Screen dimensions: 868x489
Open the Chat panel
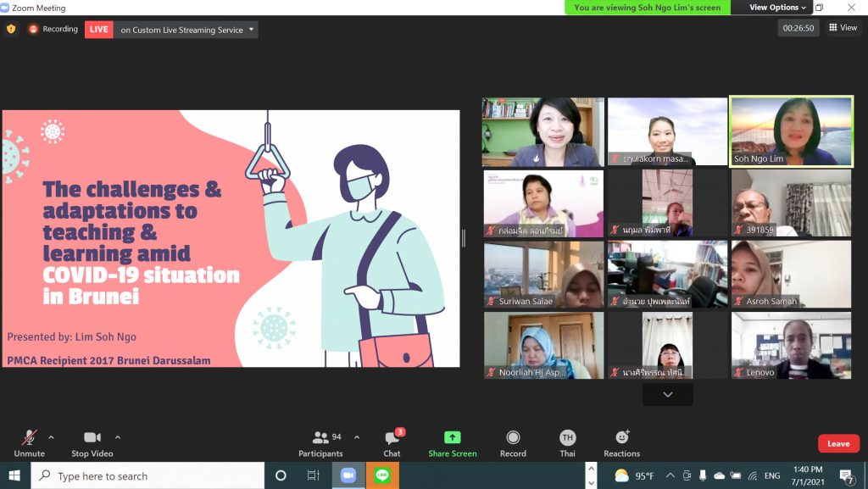tap(392, 443)
